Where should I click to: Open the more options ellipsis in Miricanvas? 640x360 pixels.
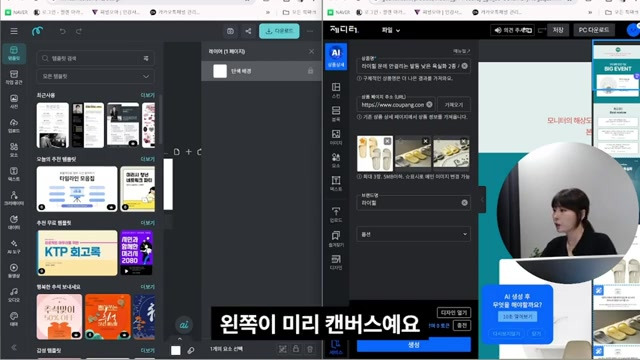(x=310, y=31)
